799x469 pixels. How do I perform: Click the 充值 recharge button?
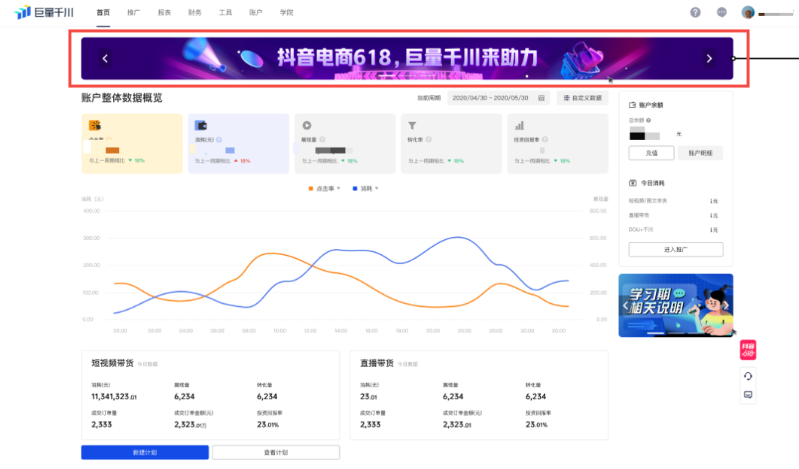click(651, 153)
